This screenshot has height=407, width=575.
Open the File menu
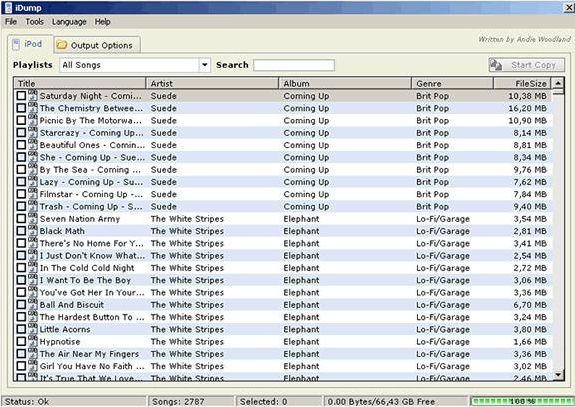(11, 22)
